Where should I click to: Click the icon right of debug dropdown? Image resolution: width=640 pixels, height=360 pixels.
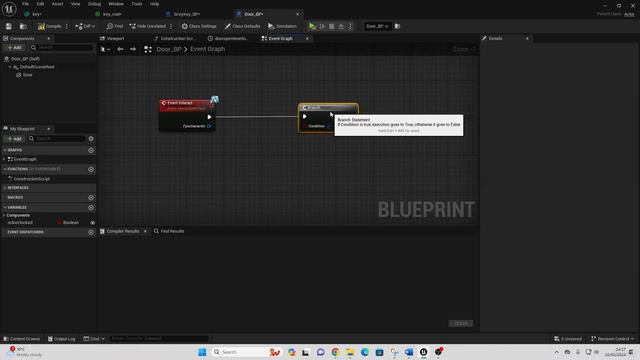[x=398, y=26]
